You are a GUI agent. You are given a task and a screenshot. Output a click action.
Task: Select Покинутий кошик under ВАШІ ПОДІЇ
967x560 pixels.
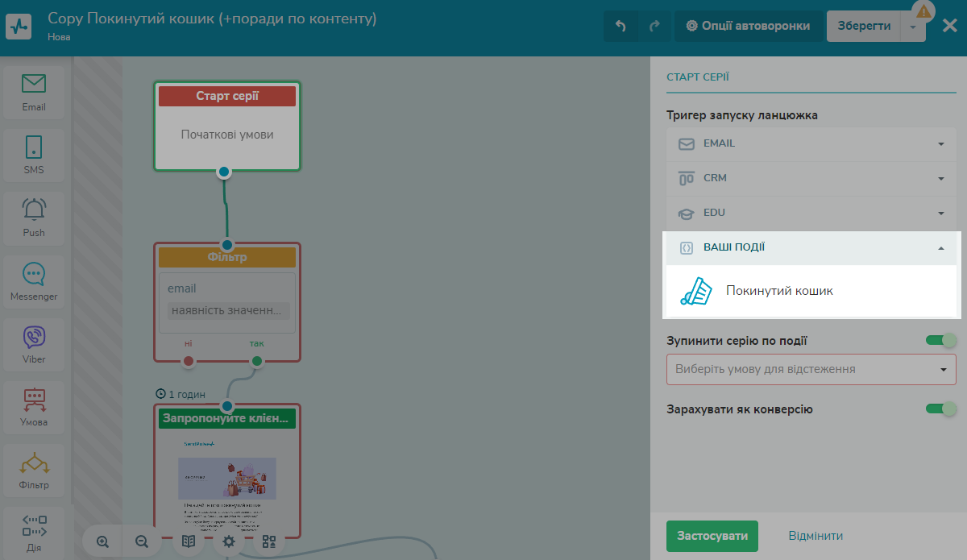pyautogui.click(x=778, y=290)
